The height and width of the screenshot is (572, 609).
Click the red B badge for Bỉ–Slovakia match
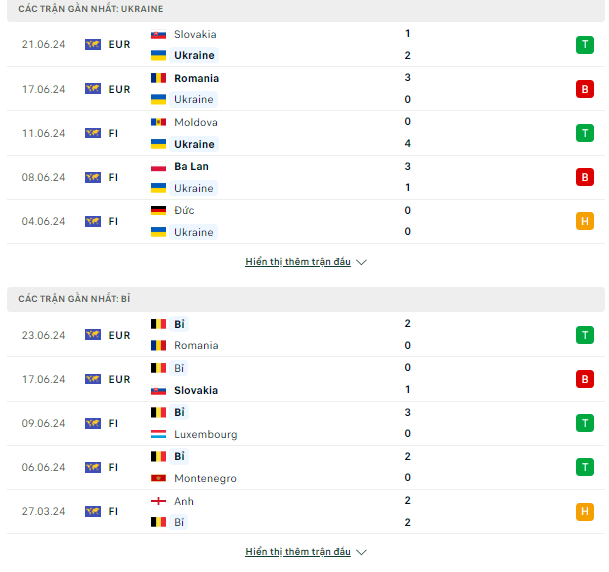(585, 379)
